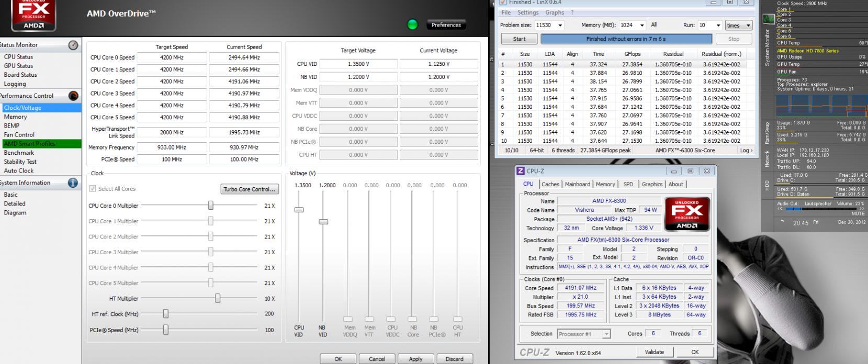
Task: Click the Validate button in CPU-Z
Action: pyautogui.click(x=654, y=352)
